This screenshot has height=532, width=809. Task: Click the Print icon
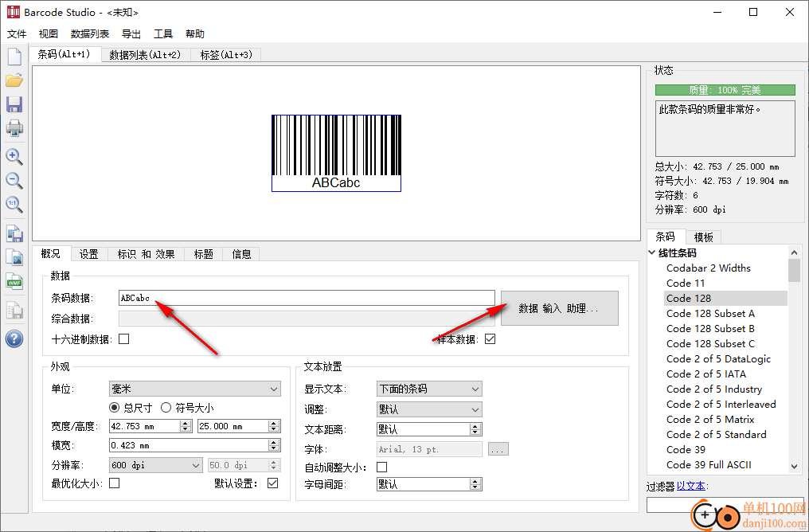pos(14,128)
